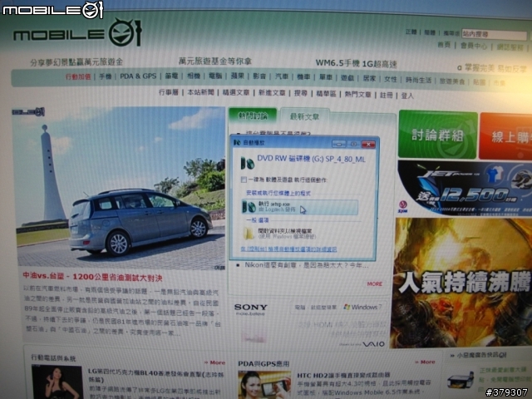Open the 汽車 category in nav bar
The image size is (532, 399).
coord(282,76)
